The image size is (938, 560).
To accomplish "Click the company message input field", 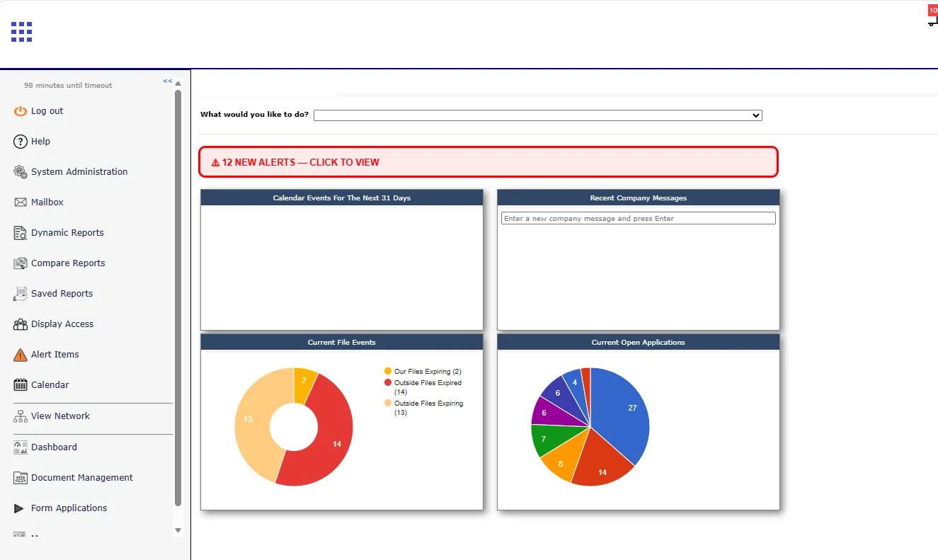I will coord(639,219).
